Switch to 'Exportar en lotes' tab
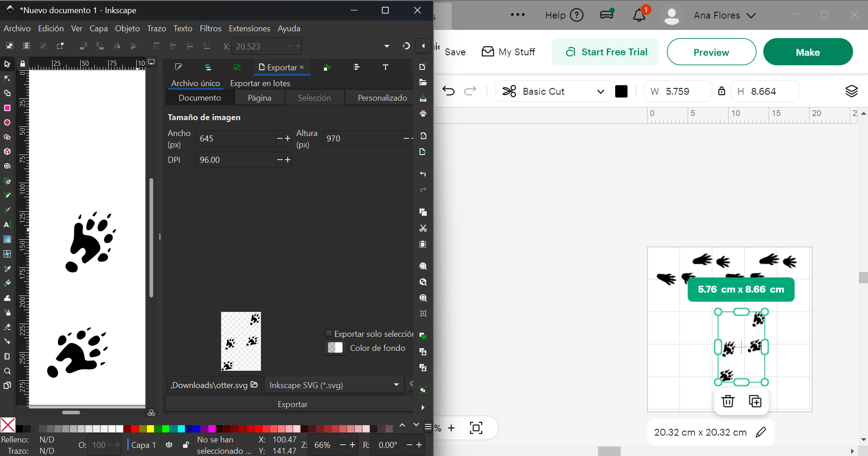This screenshot has height=456, width=868. [x=260, y=83]
